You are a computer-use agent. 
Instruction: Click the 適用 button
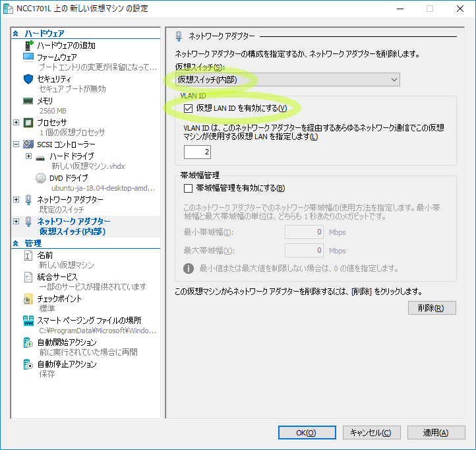[436, 432]
